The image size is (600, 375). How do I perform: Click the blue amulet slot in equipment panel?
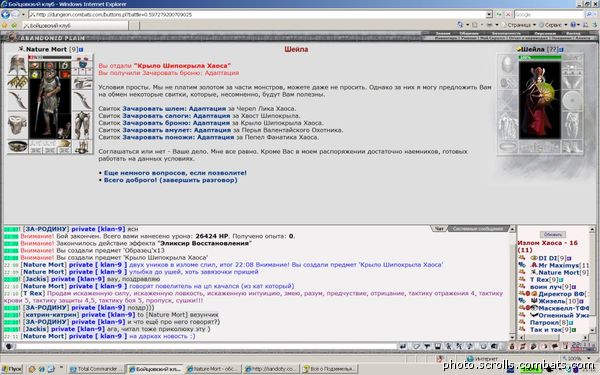tap(82, 65)
